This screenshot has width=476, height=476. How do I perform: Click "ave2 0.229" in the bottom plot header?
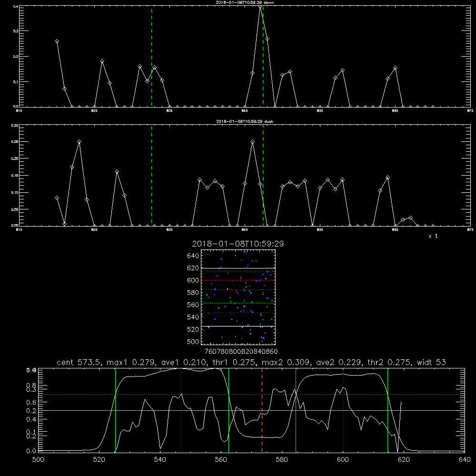338,362
